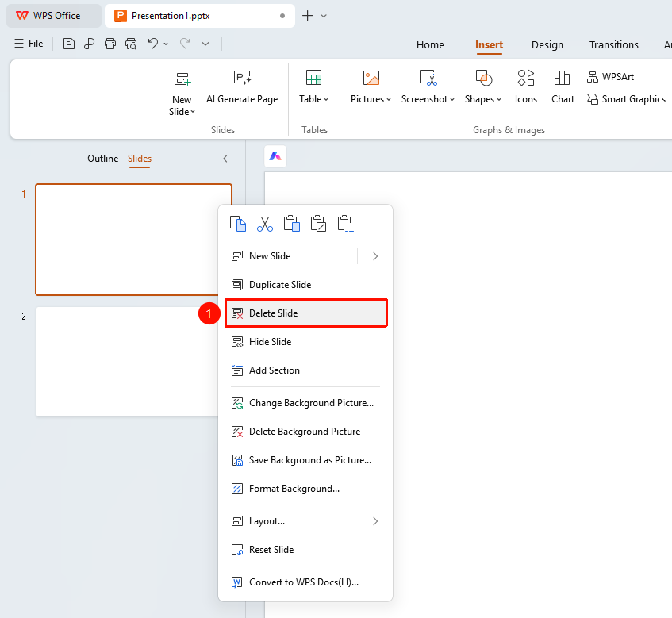Expand the New Slide submenu arrow
This screenshot has width=672, height=618.
(x=375, y=256)
